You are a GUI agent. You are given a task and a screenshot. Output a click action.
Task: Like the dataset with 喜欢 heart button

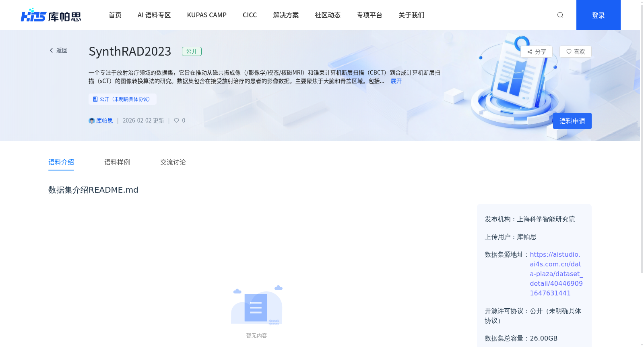[575, 52]
